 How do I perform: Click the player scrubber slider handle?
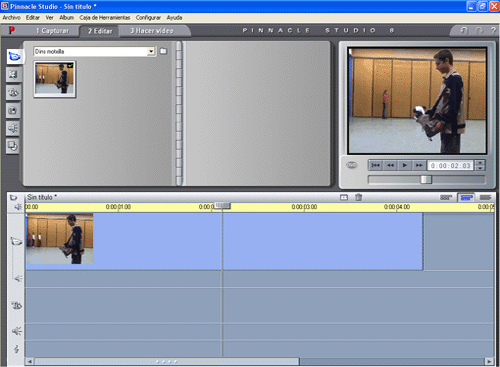click(426, 180)
